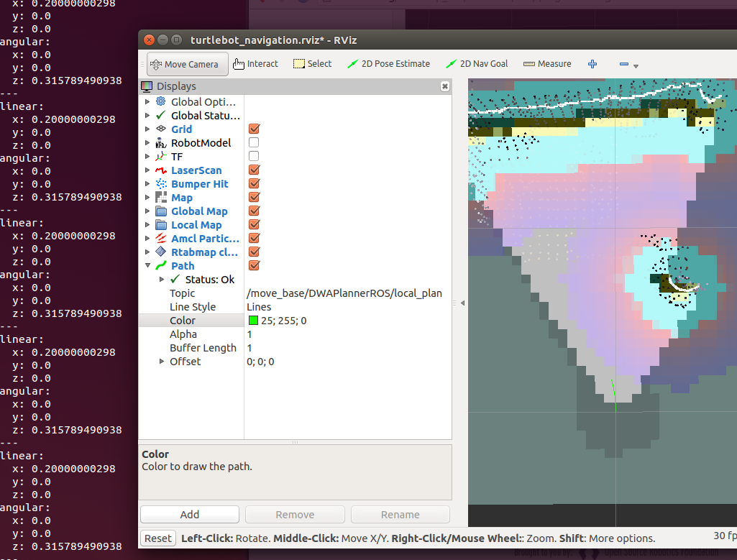Click the Select tool in toolbar
Viewport: 737px width, 560px height.
click(x=312, y=64)
